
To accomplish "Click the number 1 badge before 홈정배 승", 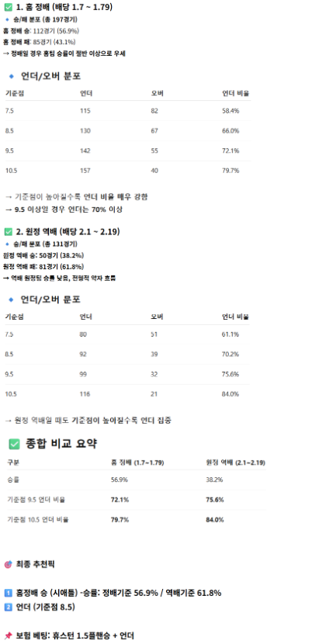I will pyautogui.click(x=9, y=593).
